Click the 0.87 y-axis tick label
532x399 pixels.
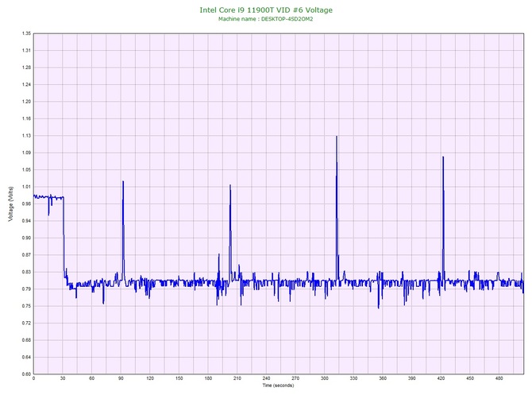[26, 255]
